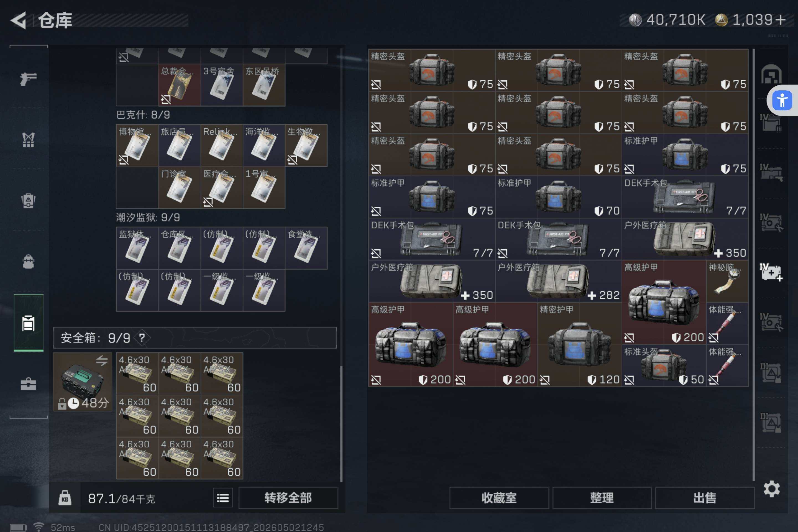Switch to the chest rig tab

coord(28,140)
